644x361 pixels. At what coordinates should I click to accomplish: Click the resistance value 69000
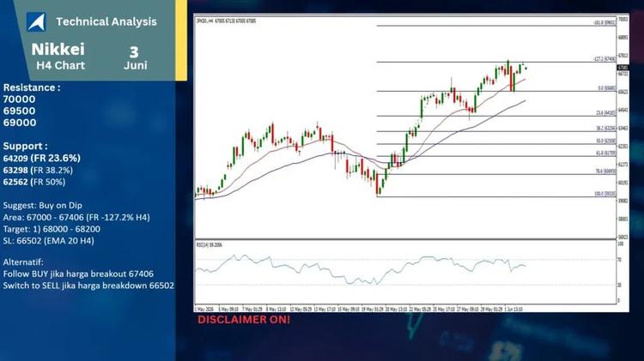[19, 123]
